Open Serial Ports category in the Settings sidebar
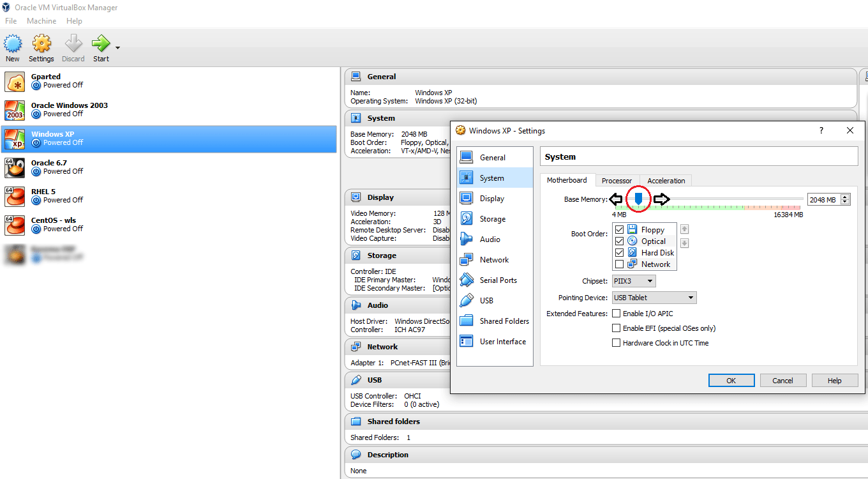 click(495, 280)
